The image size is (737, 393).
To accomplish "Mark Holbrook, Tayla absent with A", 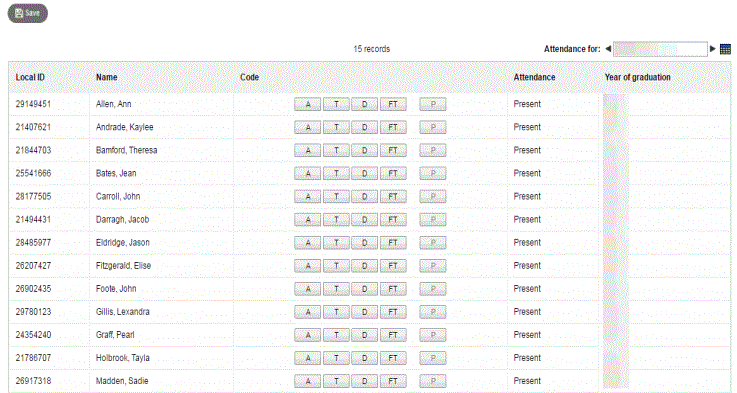I will [x=307, y=358].
